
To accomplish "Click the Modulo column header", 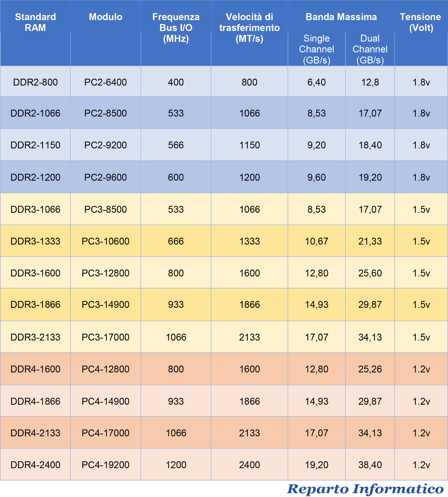I will pyautogui.click(x=106, y=17).
